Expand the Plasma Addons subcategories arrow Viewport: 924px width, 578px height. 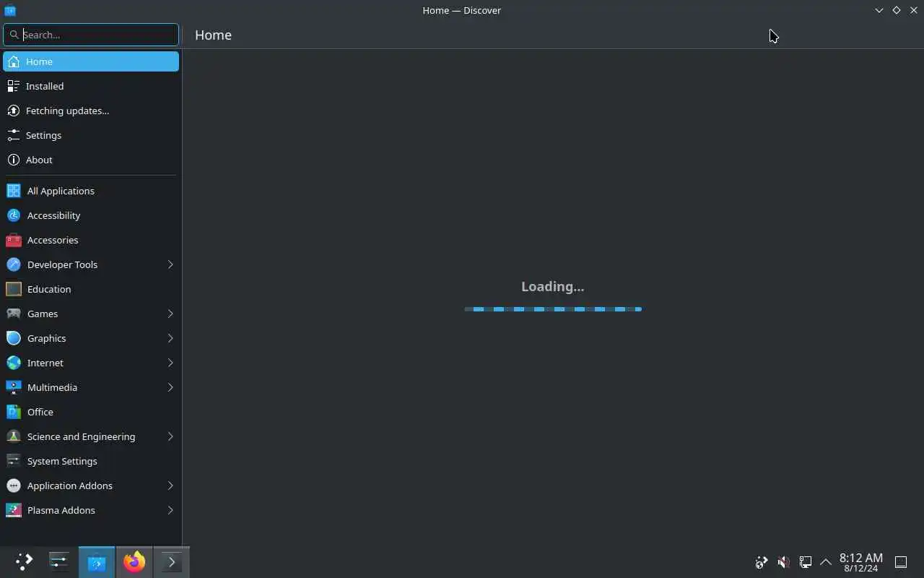pos(170,510)
